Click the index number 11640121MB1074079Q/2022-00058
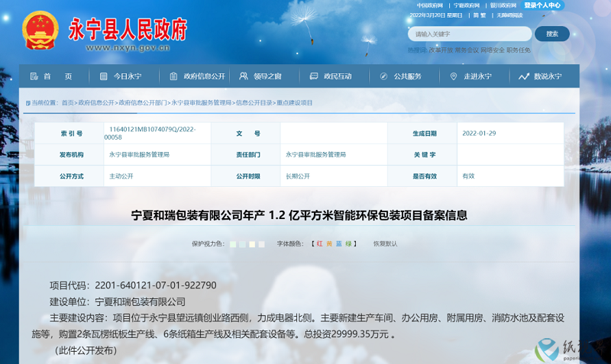 pos(150,133)
